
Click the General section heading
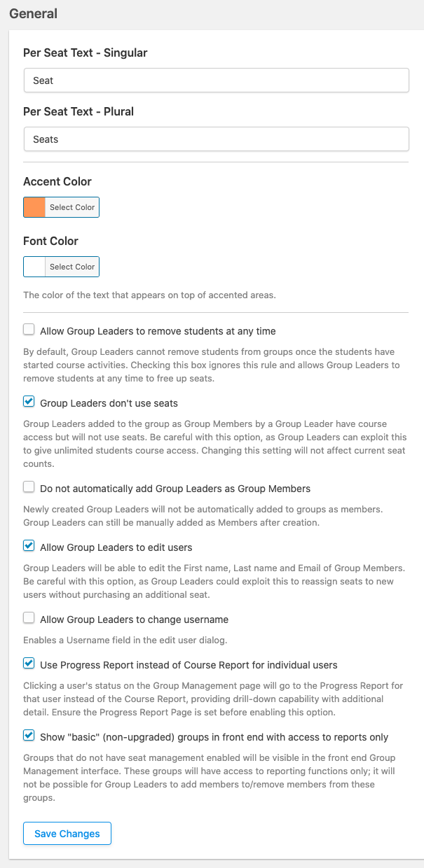[x=34, y=13]
